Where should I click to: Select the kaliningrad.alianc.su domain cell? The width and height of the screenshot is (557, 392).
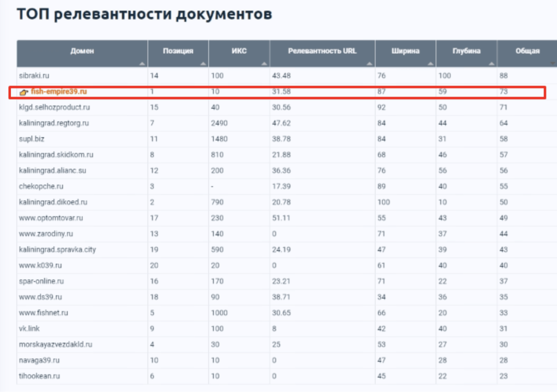[x=82, y=170]
